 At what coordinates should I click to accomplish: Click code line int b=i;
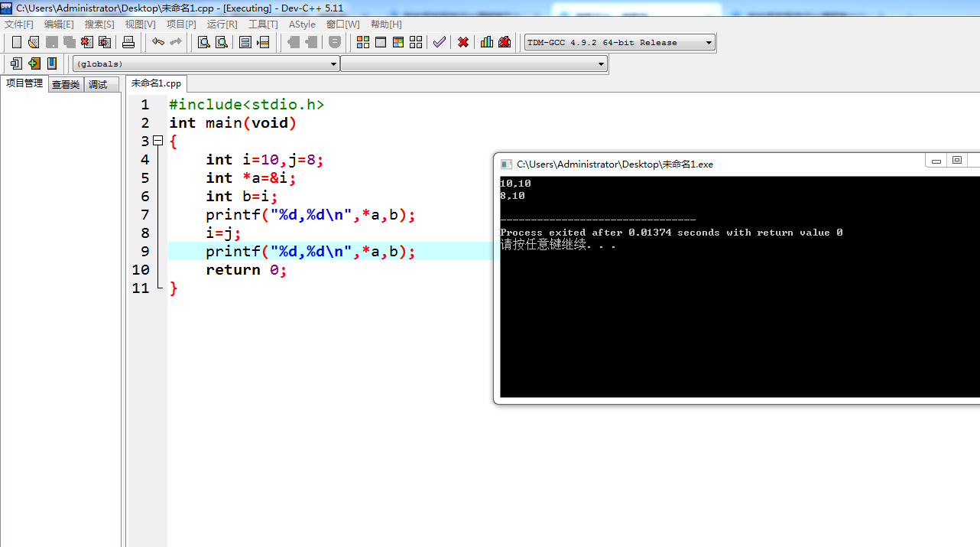click(x=242, y=196)
